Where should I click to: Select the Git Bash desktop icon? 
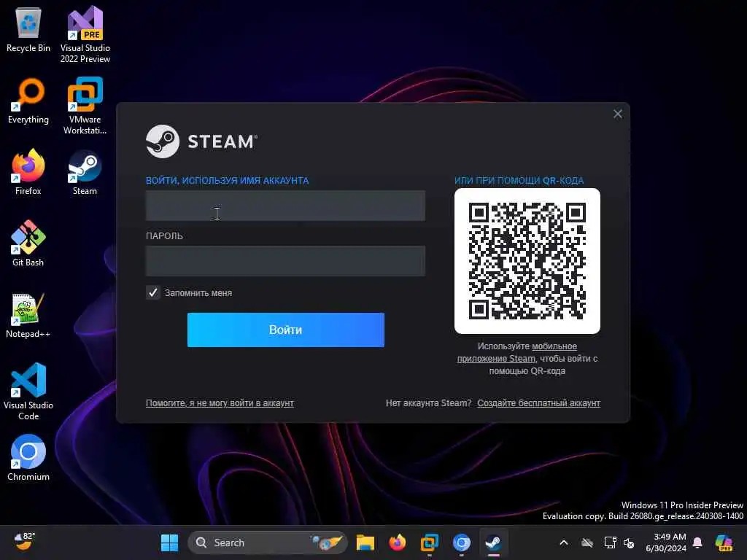coord(28,244)
